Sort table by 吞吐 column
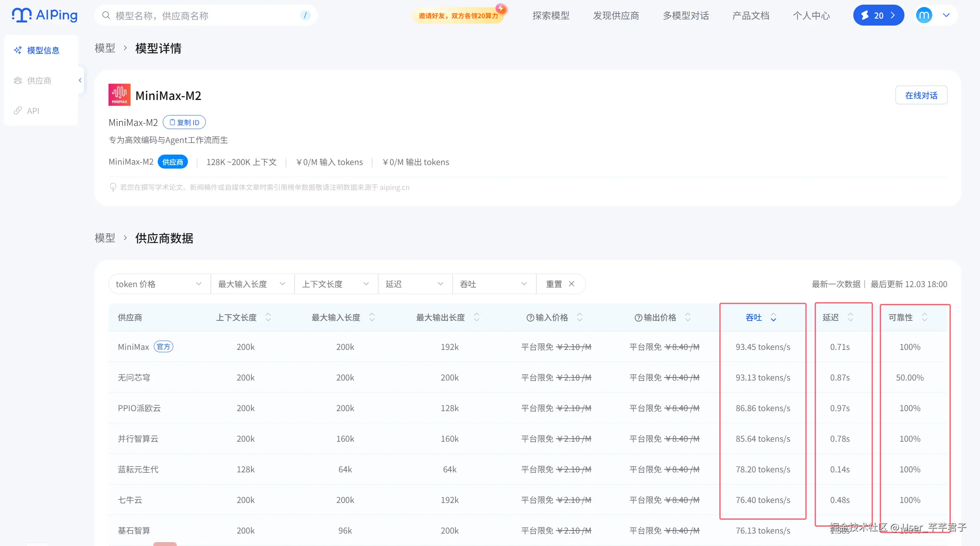 click(773, 318)
